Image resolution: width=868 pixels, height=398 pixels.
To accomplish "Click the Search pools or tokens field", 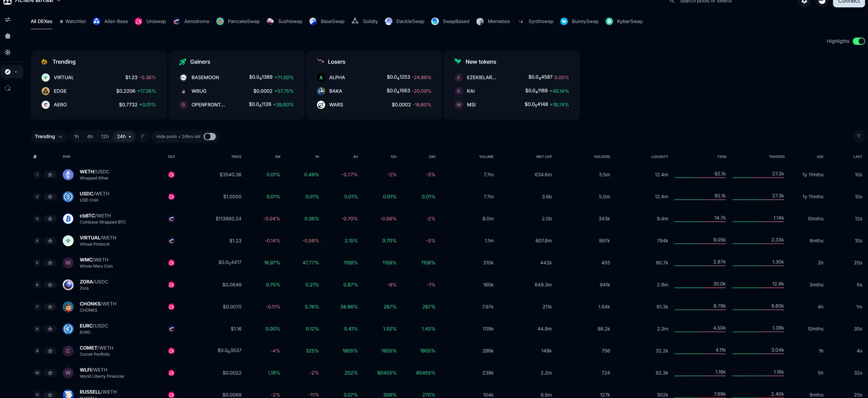I will [705, 2].
